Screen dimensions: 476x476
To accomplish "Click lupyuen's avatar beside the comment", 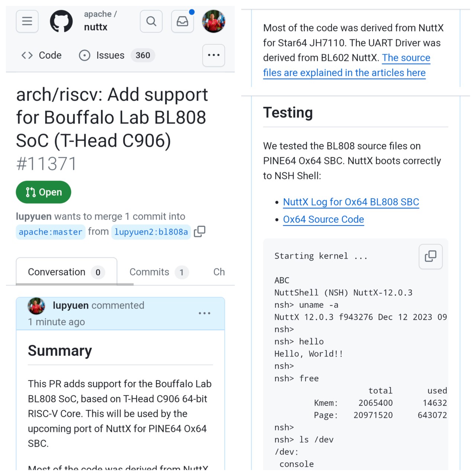I will 36,306.
